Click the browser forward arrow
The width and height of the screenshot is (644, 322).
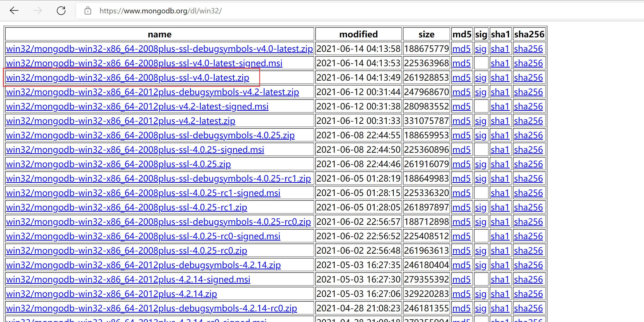38,11
